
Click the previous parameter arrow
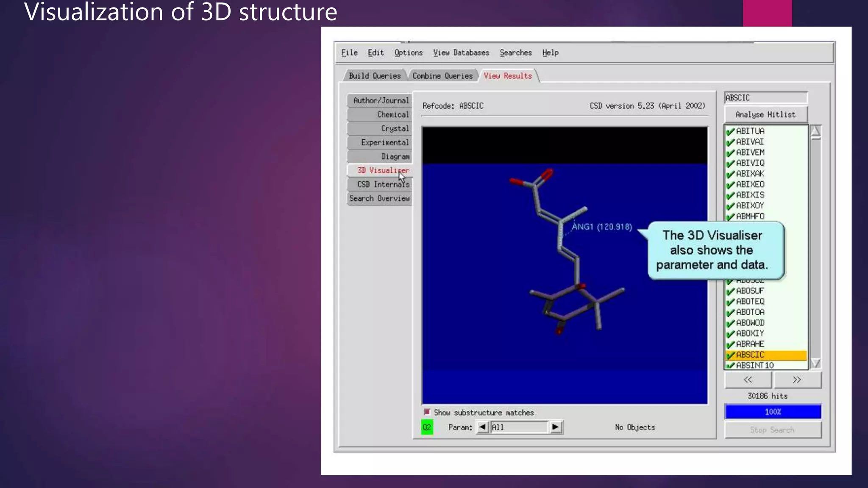pyautogui.click(x=482, y=427)
